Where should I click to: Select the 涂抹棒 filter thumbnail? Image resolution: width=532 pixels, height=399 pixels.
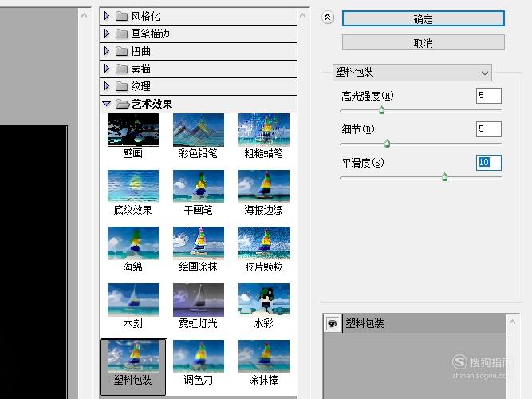coord(264,357)
